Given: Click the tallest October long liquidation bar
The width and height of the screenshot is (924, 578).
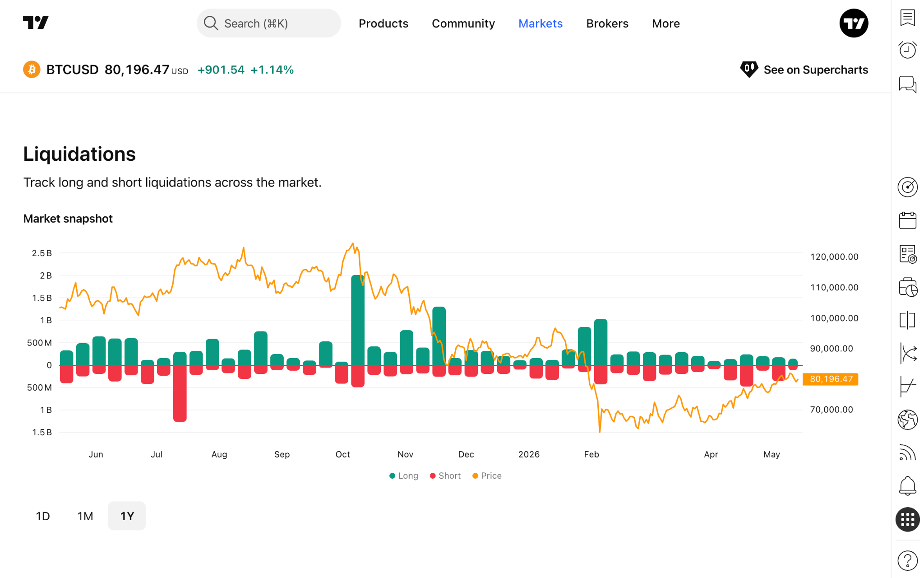Looking at the screenshot, I should click(358, 320).
